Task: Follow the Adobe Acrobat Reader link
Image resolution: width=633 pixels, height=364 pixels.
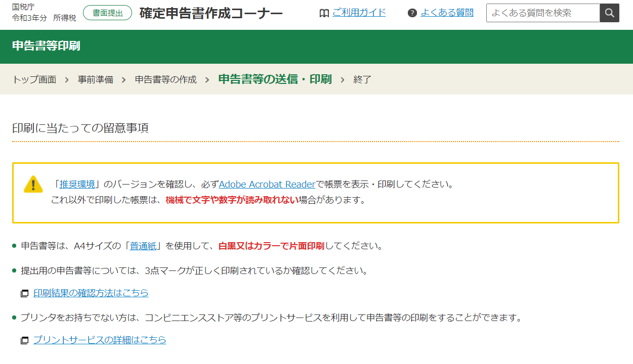Action: 267,185
